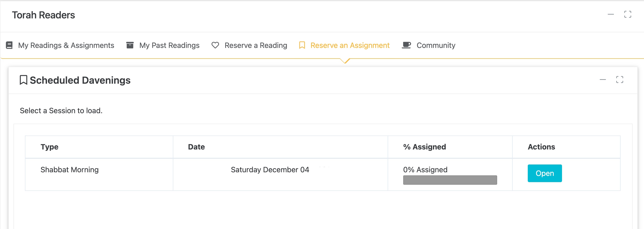Click the Saturday December 04 date cell

tap(270, 170)
